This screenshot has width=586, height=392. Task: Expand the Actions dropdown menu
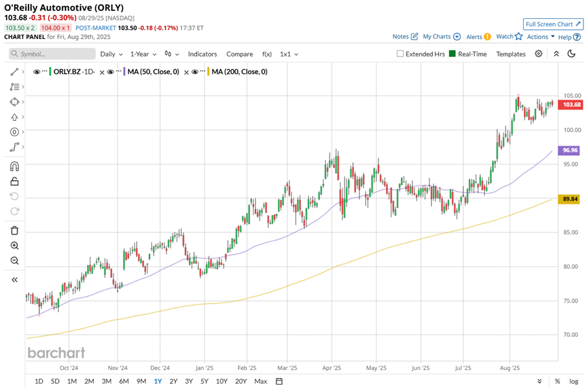tap(541, 36)
